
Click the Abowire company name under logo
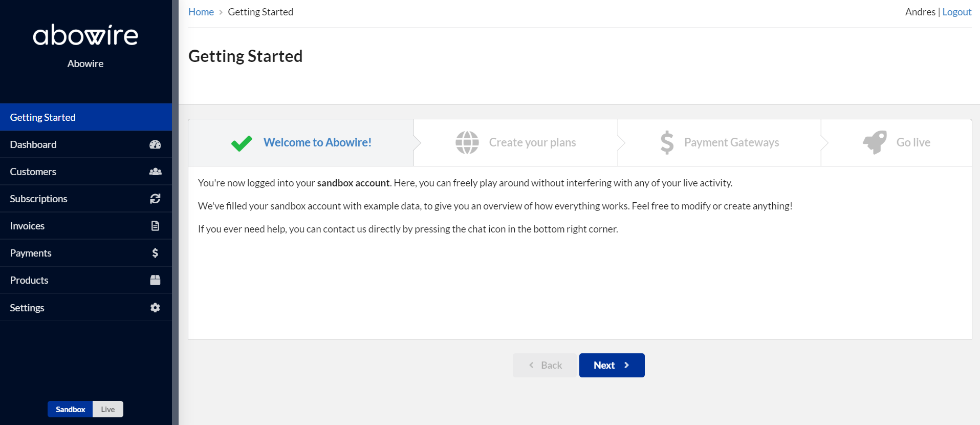point(85,63)
